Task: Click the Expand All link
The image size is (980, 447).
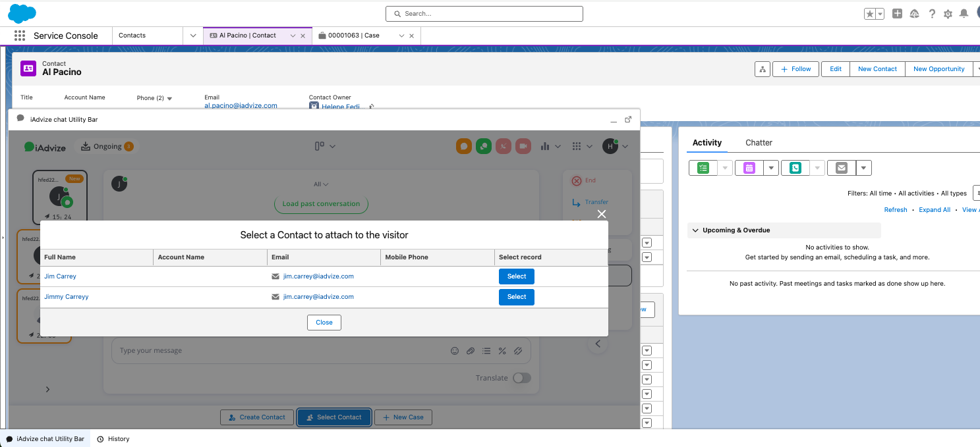Action: [935, 210]
